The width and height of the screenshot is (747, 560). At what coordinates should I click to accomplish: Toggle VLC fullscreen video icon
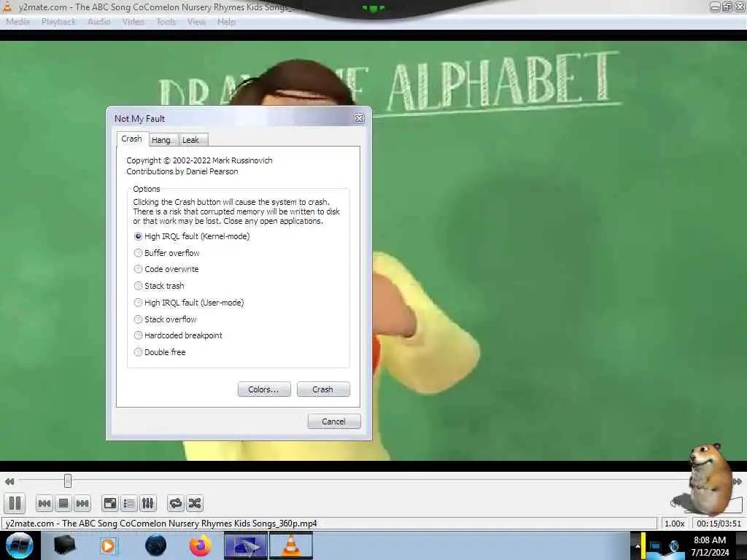110,503
